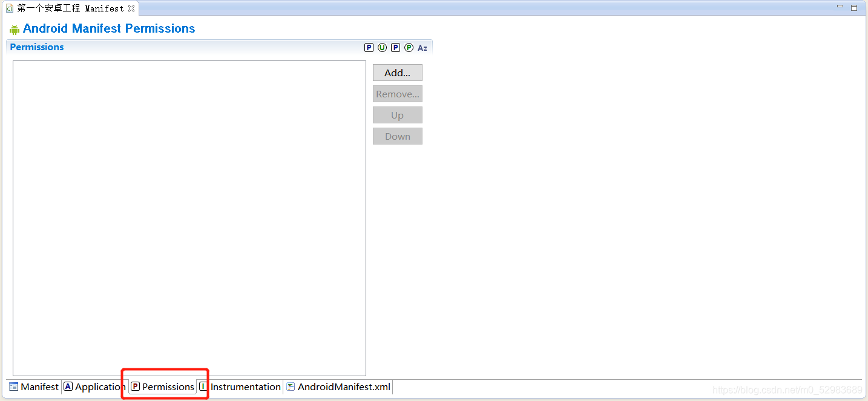Click the Up button

click(x=397, y=115)
